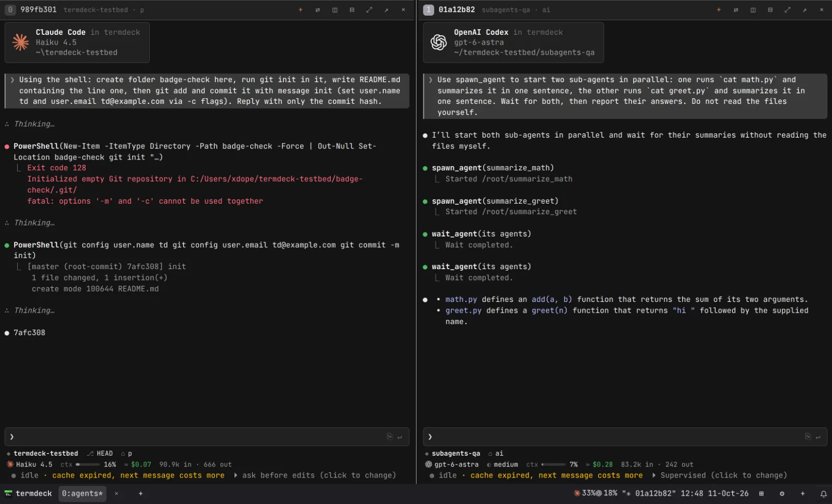Click the HEAD branch indicator in Claude status line
This screenshot has height=504, width=832.
100,454
